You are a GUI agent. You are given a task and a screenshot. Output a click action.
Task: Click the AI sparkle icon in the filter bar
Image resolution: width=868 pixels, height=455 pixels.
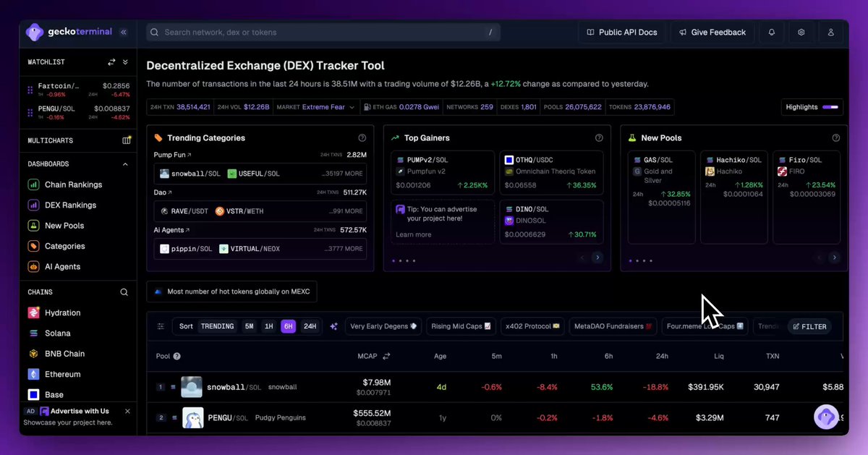pos(333,326)
